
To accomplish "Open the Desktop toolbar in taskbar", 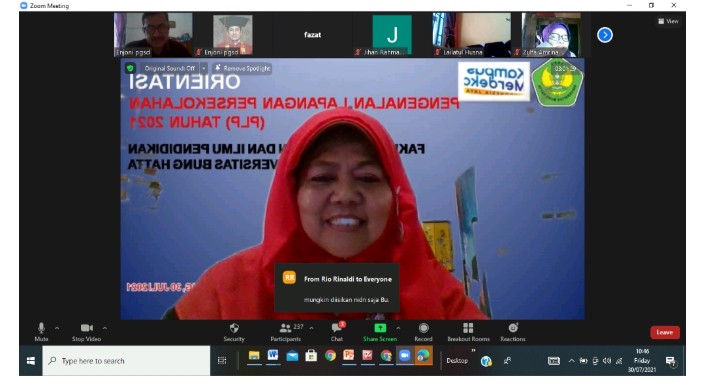I will 457,361.
